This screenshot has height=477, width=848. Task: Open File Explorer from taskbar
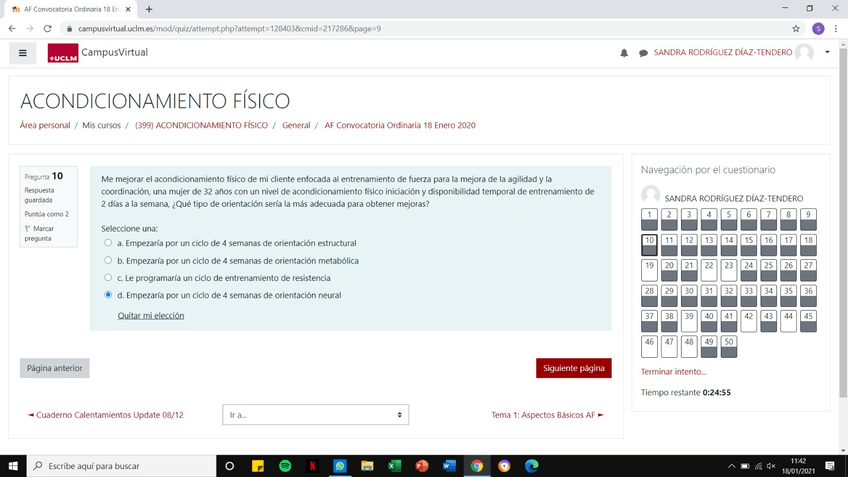[x=367, y=466]
